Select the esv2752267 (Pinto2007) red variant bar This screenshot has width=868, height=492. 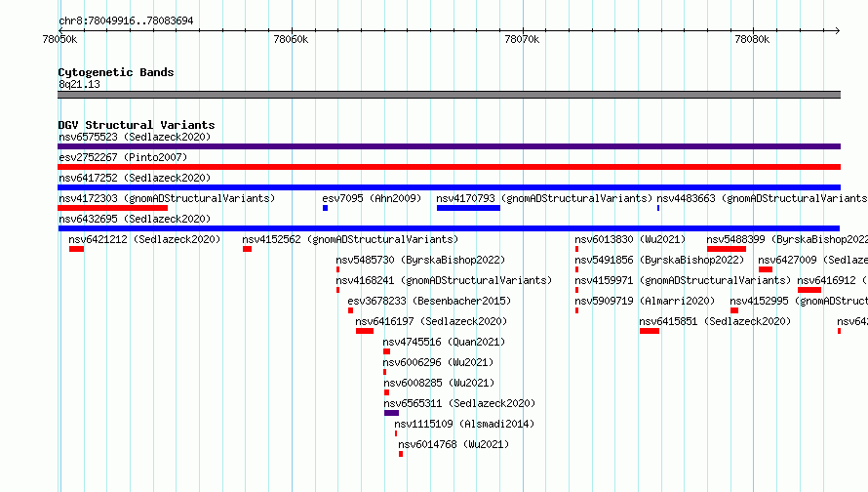tap(449, 167)
